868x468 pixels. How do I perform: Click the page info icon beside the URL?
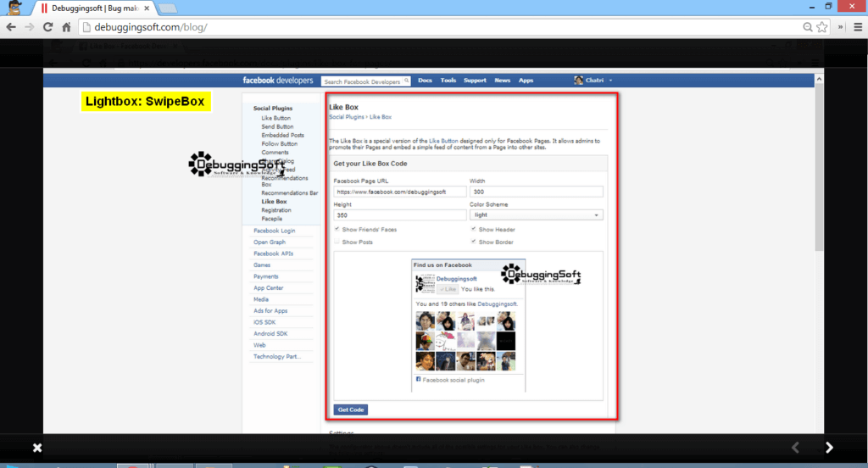point(86,27)
